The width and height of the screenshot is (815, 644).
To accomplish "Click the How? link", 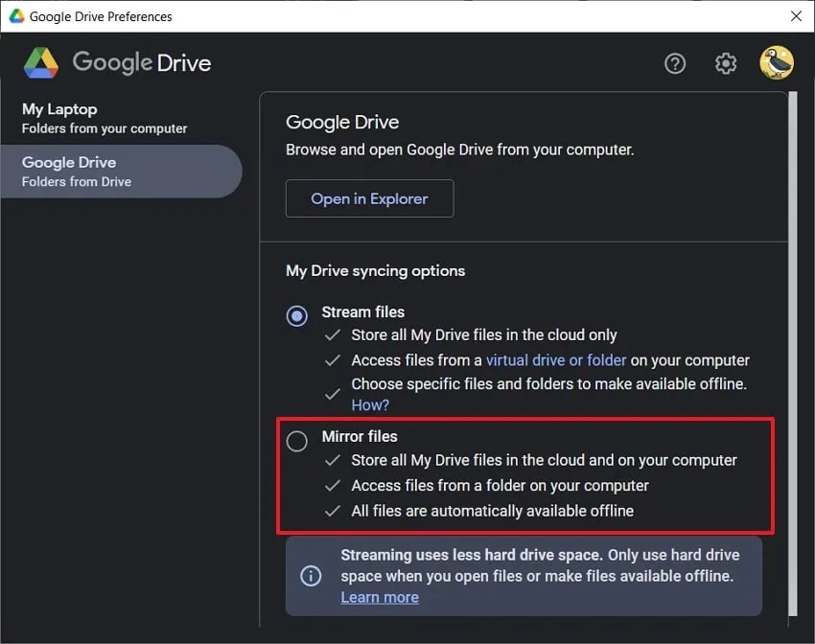I will 370,404.
